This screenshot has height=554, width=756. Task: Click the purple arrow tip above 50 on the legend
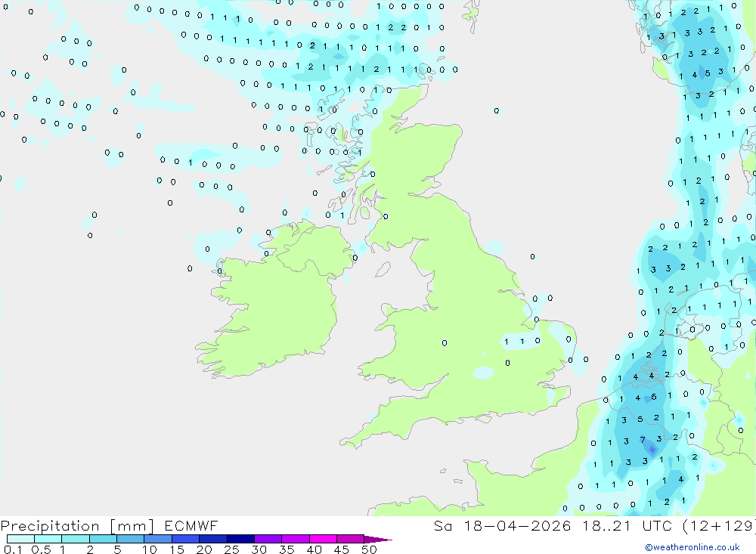377,540
